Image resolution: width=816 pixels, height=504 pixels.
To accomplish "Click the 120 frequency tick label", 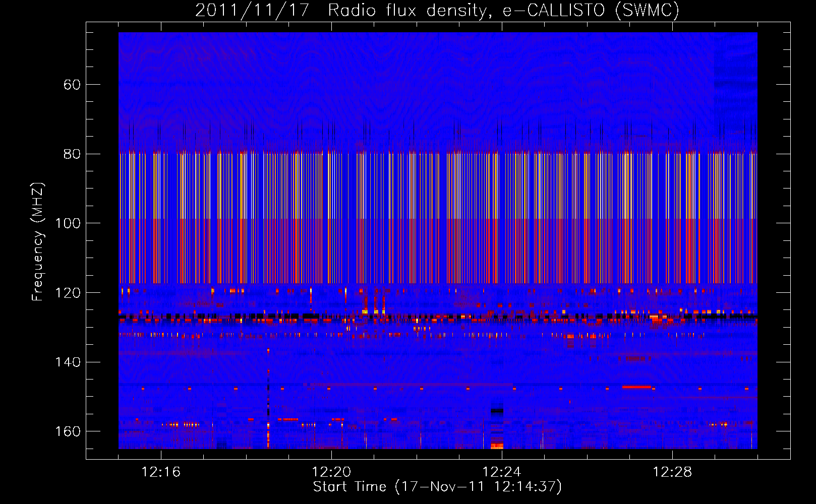I will point(68,293).
